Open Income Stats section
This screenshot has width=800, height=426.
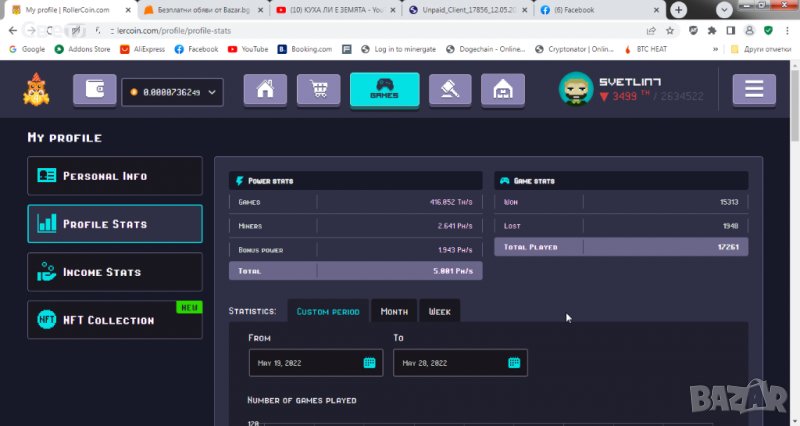(114, 272)
